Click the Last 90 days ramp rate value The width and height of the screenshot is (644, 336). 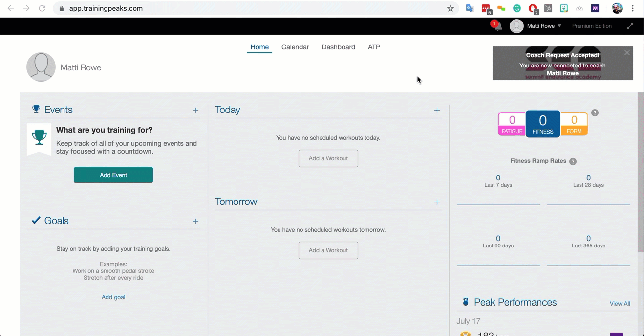point(498,239)
